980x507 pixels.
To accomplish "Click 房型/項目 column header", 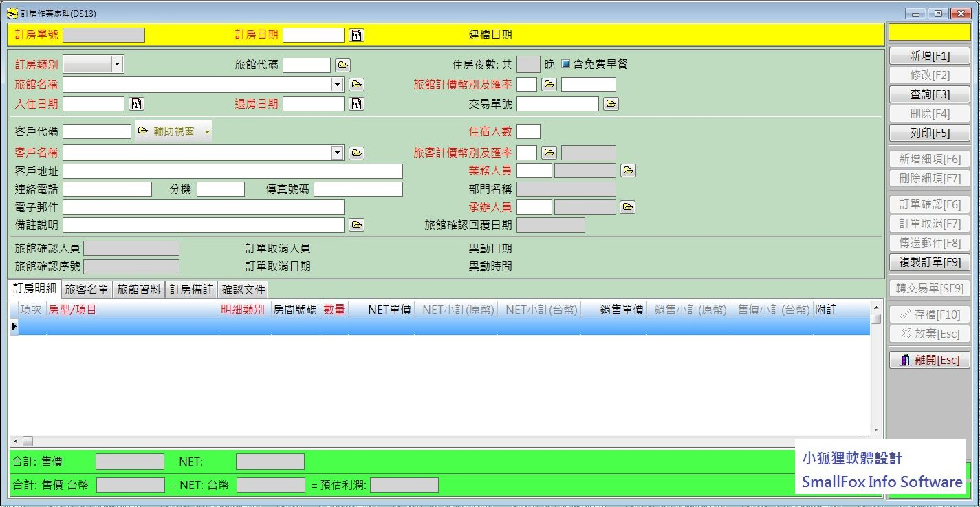I will 132,310.
